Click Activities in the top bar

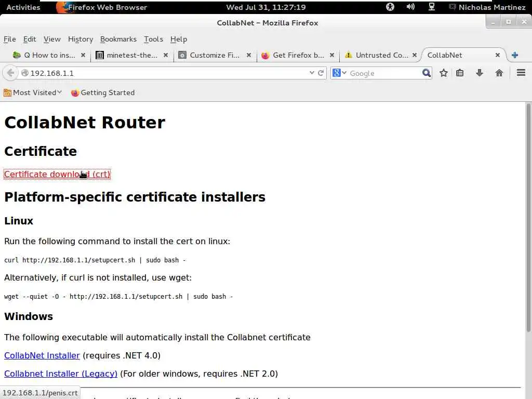pyautogui.click(x=23, y=7)
